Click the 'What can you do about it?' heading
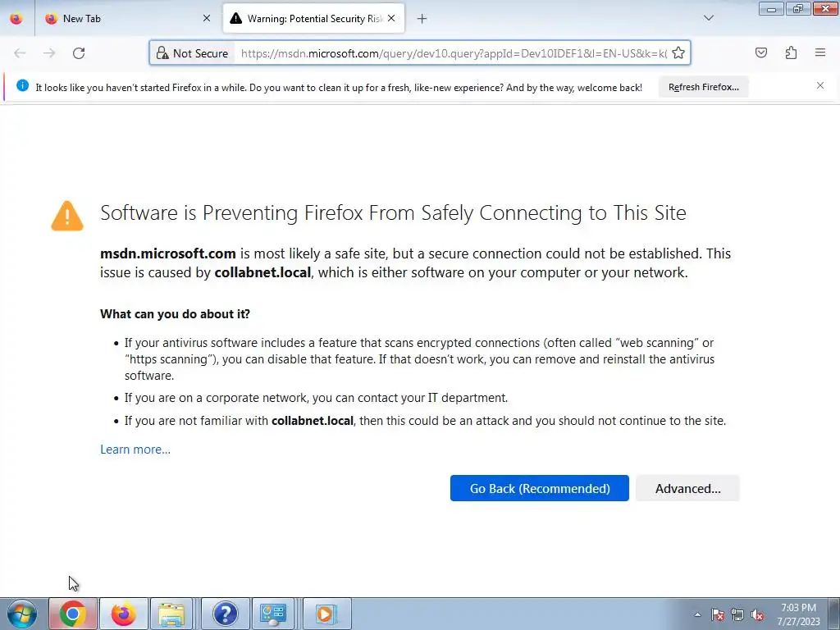Screen dimensions: 840x630 176,314
